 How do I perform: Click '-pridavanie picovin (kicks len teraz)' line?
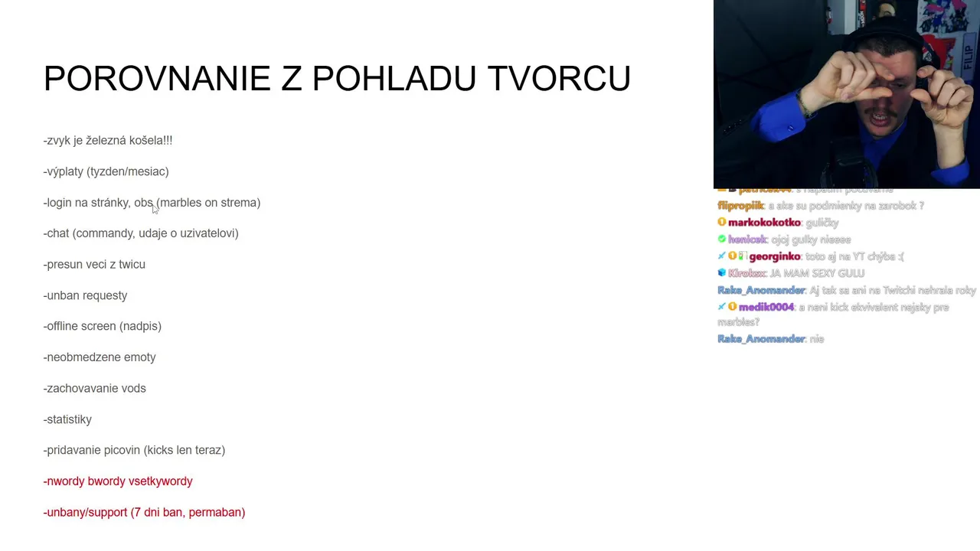(x=134, y=450)
